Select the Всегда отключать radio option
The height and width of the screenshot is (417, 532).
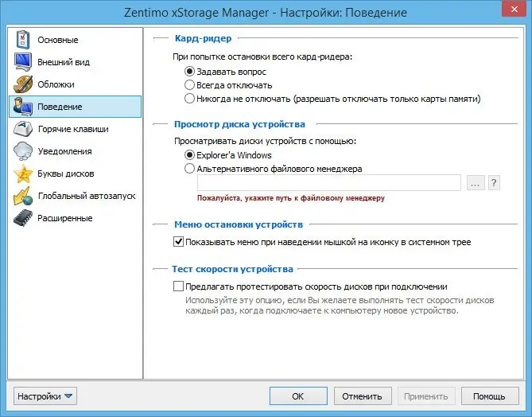(x=189, y=85)
